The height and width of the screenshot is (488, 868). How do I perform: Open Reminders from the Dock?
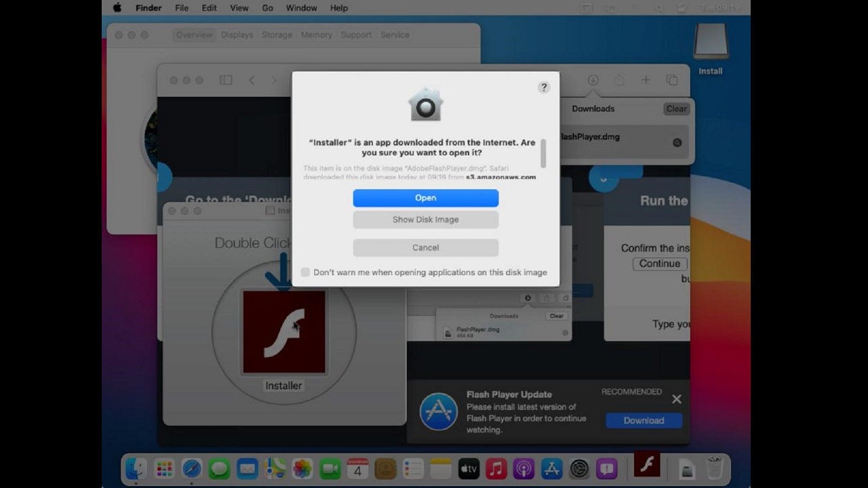(413, 468)
